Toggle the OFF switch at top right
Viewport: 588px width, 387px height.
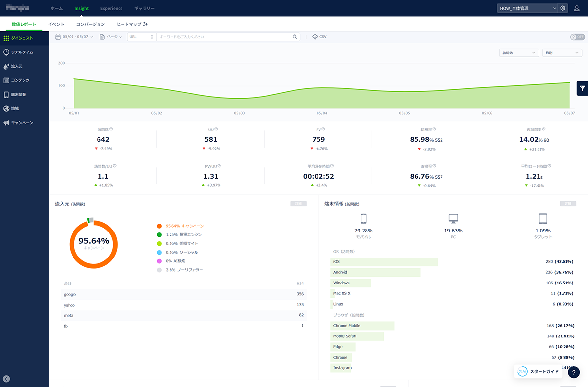(578, 37)
